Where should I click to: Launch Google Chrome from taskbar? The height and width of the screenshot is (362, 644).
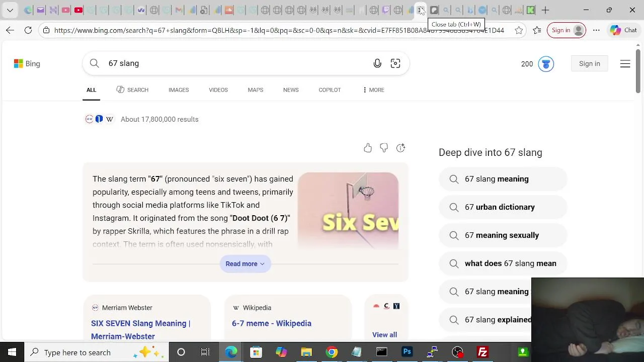[x=332, y=352]
